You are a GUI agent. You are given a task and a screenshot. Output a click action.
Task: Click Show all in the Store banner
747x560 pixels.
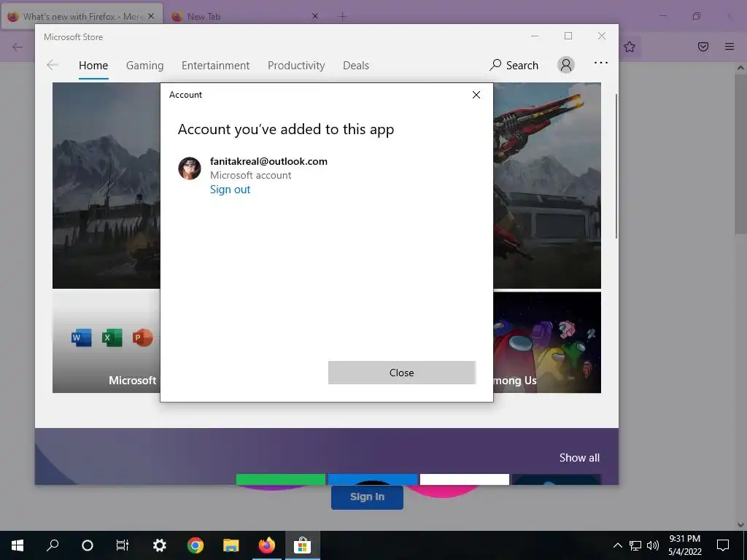[x=579, y=458]
